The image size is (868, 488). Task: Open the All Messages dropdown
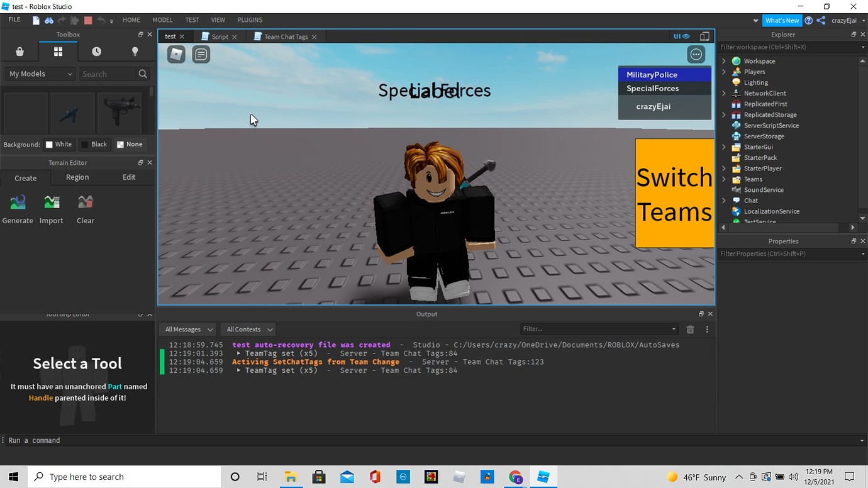[x=187, y=329]
